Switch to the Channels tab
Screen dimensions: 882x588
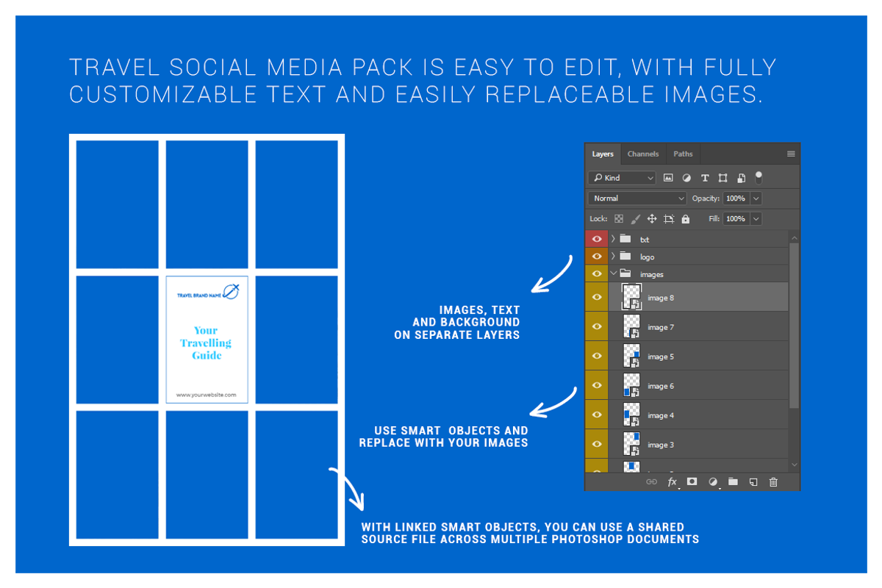[x=643, y=154]
